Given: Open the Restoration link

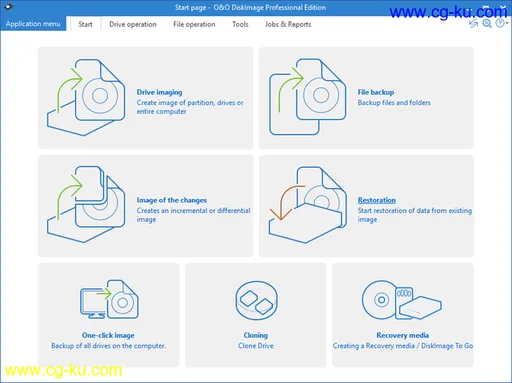Looking at the screenshot, I should click(377, 200).
